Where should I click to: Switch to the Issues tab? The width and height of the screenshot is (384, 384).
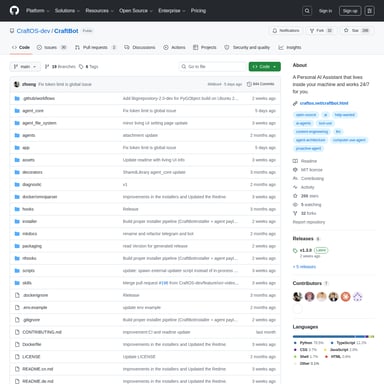52,47
